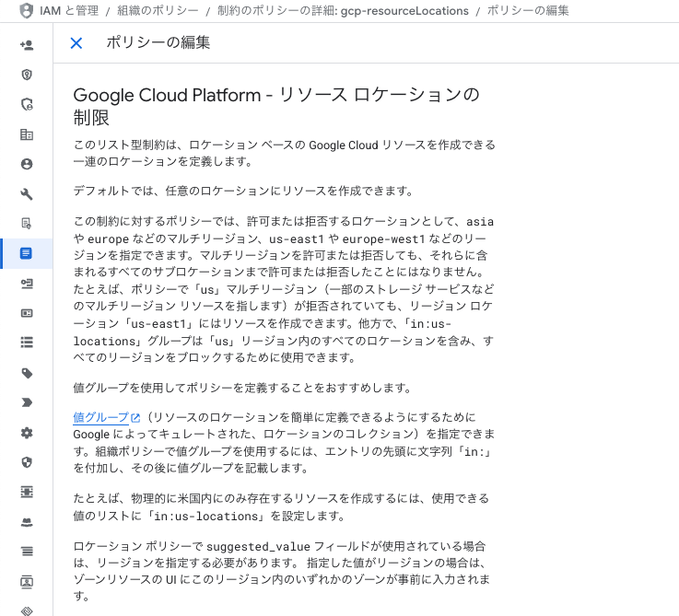This screenshot has width=679, height=616.
Task: Click the chevron arrow-shaped sidebar icon
Action: [x=26, y=402]
